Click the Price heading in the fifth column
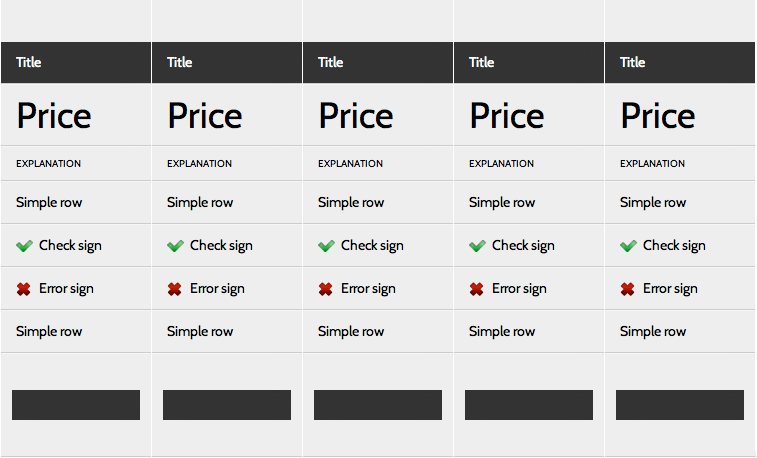757x458 pixels. [657, 116]
